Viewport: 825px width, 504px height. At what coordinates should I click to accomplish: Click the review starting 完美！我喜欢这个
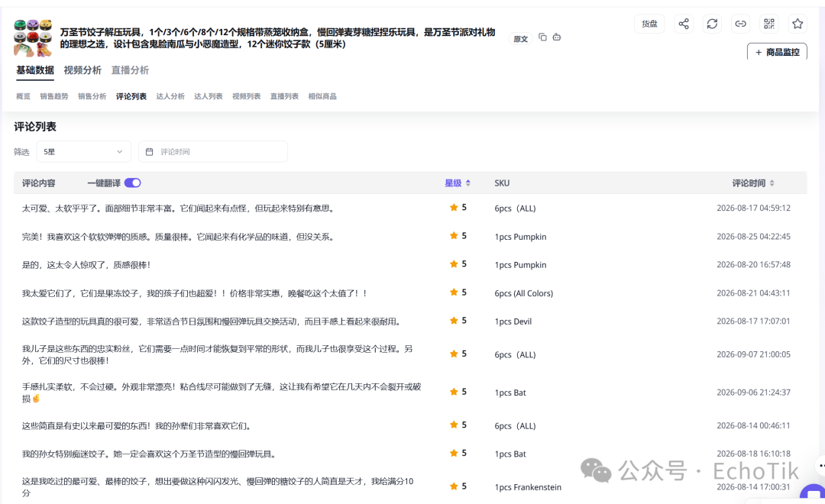pos(178,237)
